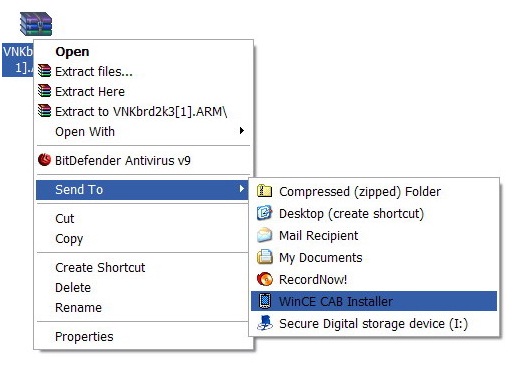Viewport: 519px width, 382px height.
Task: Click the Compressed (zipped) Folder icon
Action: (x=265, y=191)
